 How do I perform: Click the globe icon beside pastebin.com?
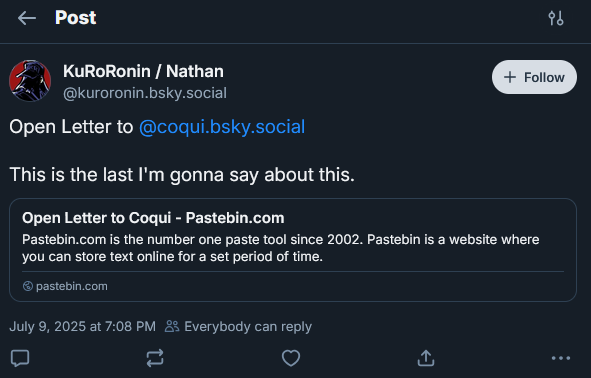coord(28,286)
